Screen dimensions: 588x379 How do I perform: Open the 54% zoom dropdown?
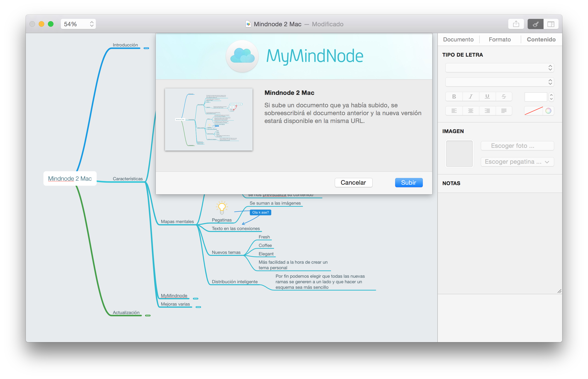pyautogui.click(x=78, y=24)
